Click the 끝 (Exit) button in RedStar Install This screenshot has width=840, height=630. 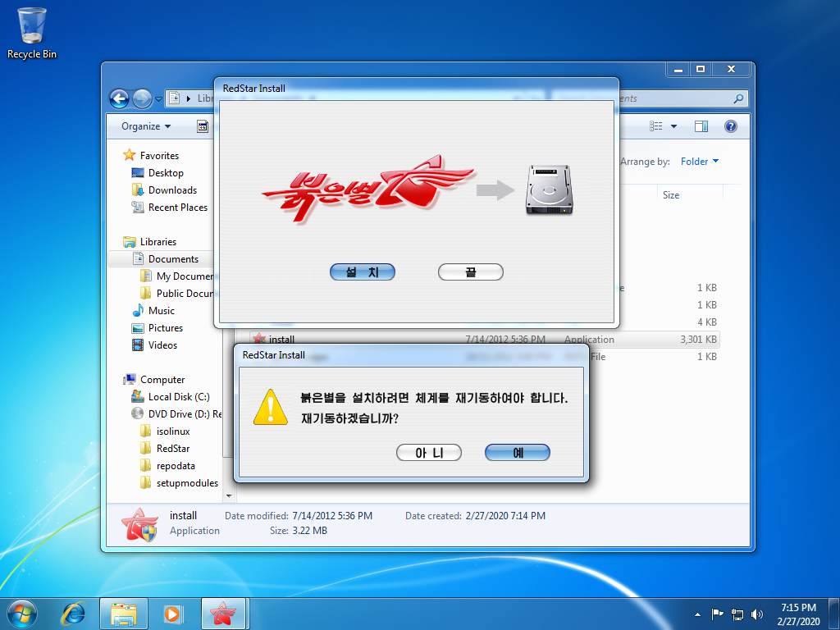click(x=470, y=272)
